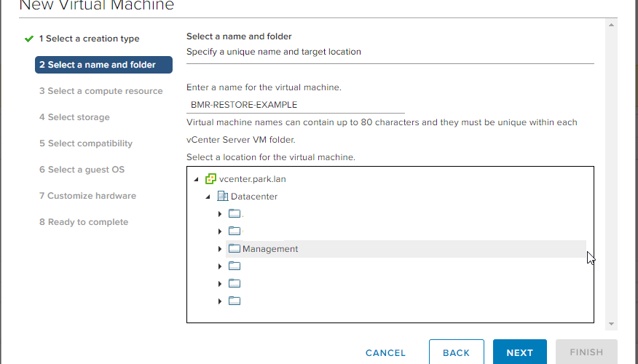Screen dimensions: 638x364
Task: Cancel the New Virtual Machine wizard
Action: (x=385, y=352)
